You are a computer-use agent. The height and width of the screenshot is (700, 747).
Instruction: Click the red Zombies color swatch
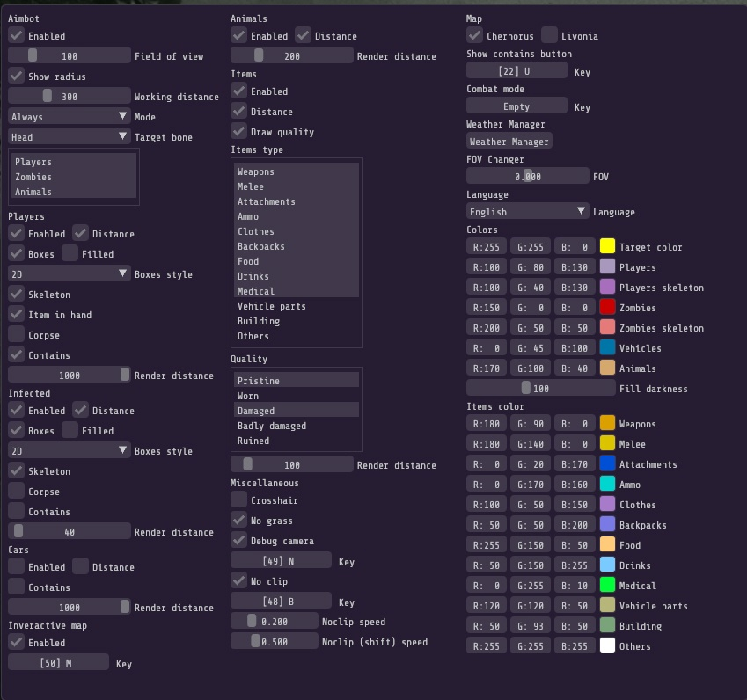[607, 307]
